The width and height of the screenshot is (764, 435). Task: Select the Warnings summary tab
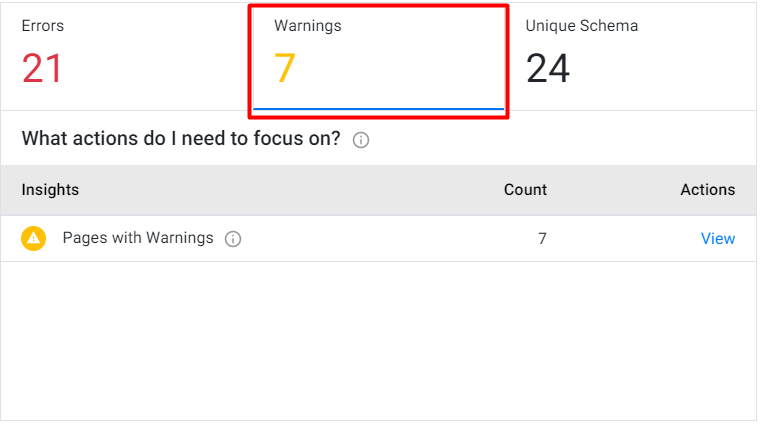379,57
